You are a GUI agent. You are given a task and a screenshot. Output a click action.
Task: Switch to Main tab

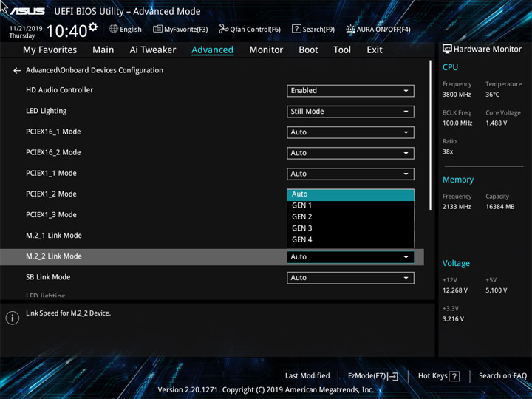point(103,50)
